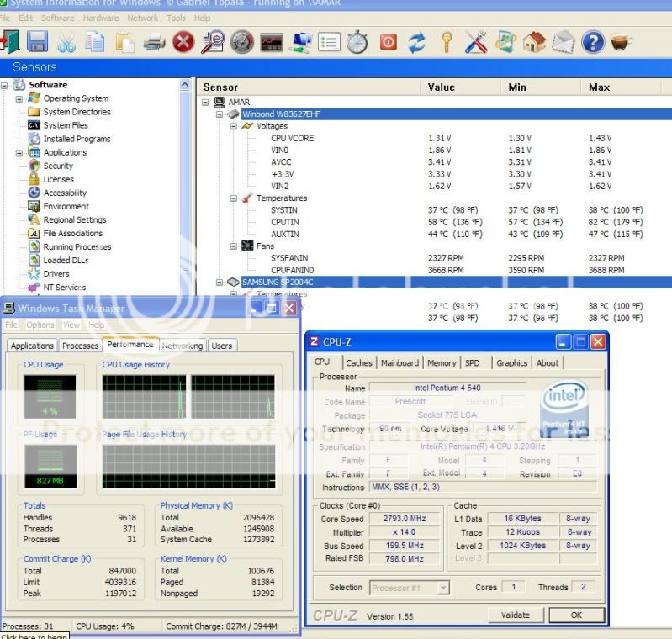Click the OK button in CPU-Z
This screenshot has height=639, width=672.
tap(576, 615)
